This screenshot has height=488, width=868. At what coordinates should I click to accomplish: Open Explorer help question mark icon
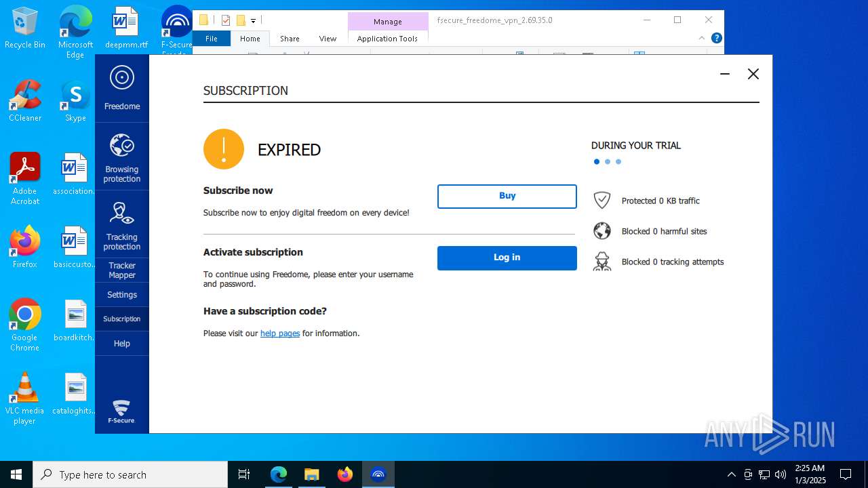716,38
